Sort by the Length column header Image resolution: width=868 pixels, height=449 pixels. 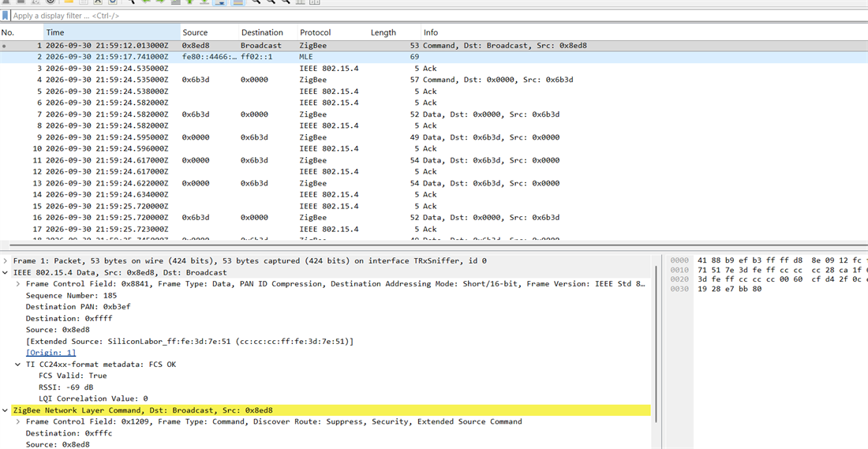(395, 32)
